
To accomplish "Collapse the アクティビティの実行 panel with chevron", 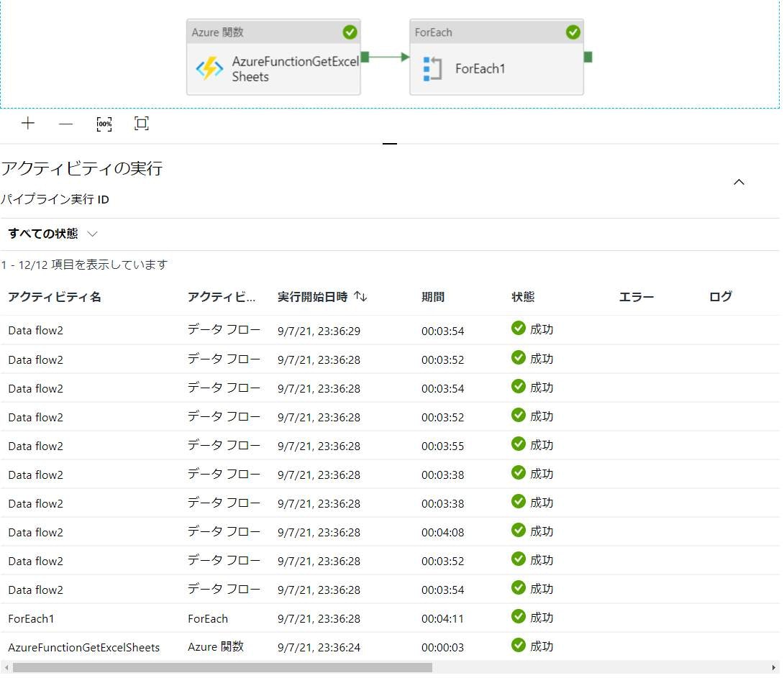I will [739, 182].
